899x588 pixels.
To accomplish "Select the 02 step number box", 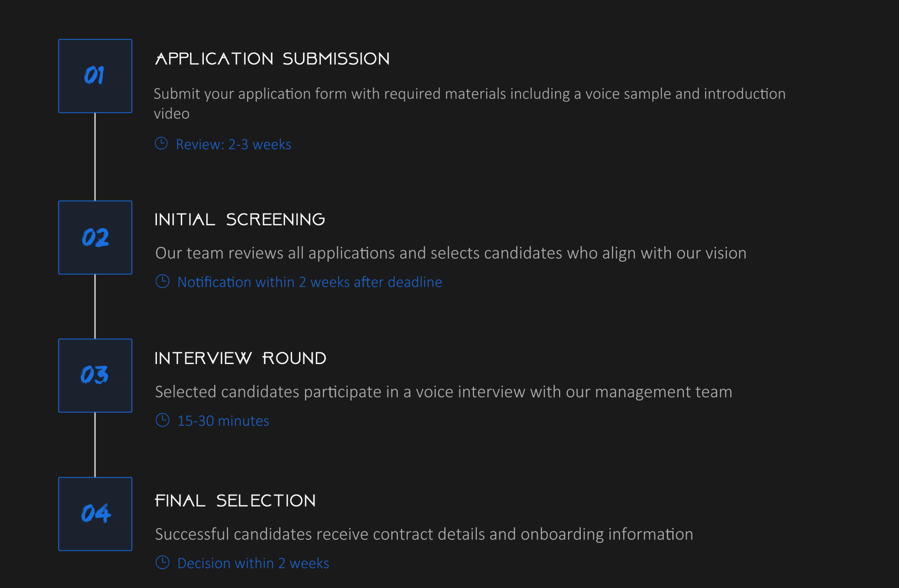I will coord(95,237).
